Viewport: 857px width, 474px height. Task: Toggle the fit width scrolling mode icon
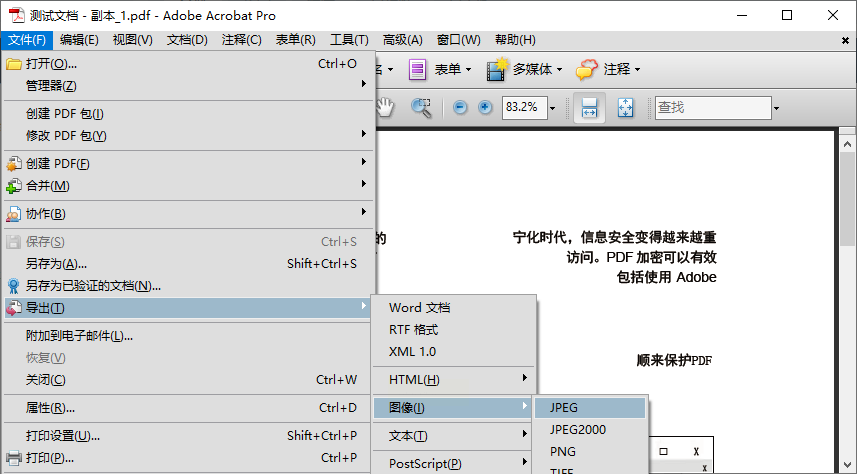[x=589, y=108]
